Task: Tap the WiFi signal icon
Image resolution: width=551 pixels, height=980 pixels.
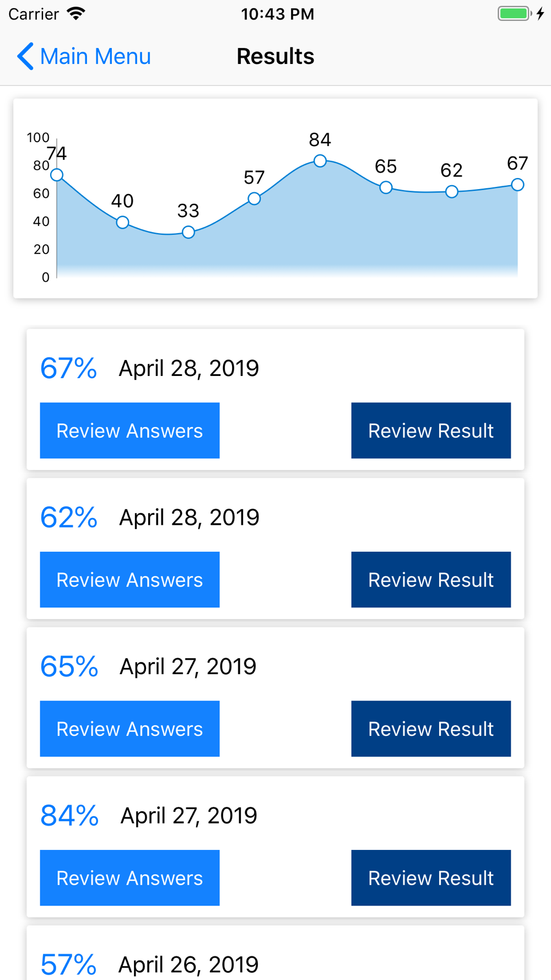Action: coord(76,13)
